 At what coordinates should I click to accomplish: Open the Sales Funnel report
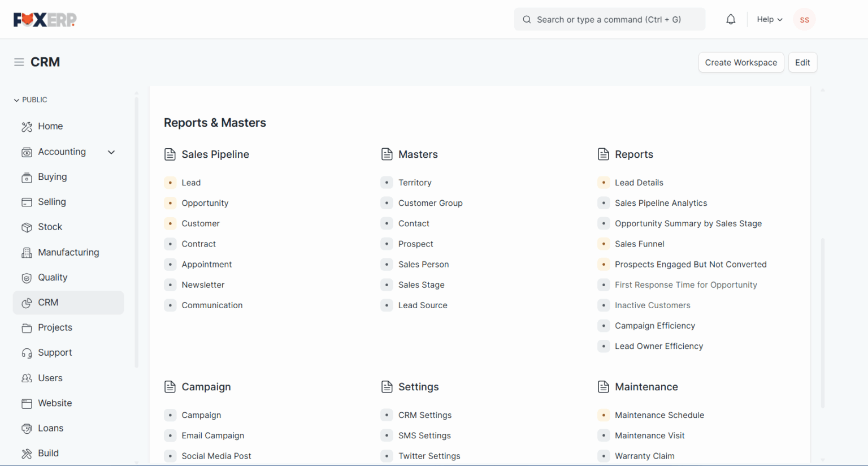639,244
